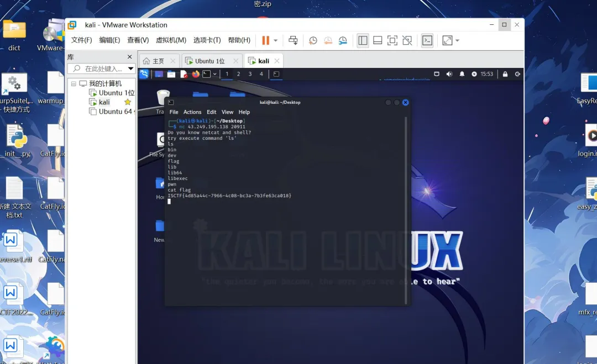Close the kali tab
Screen dimensions: 597x364
277,61
